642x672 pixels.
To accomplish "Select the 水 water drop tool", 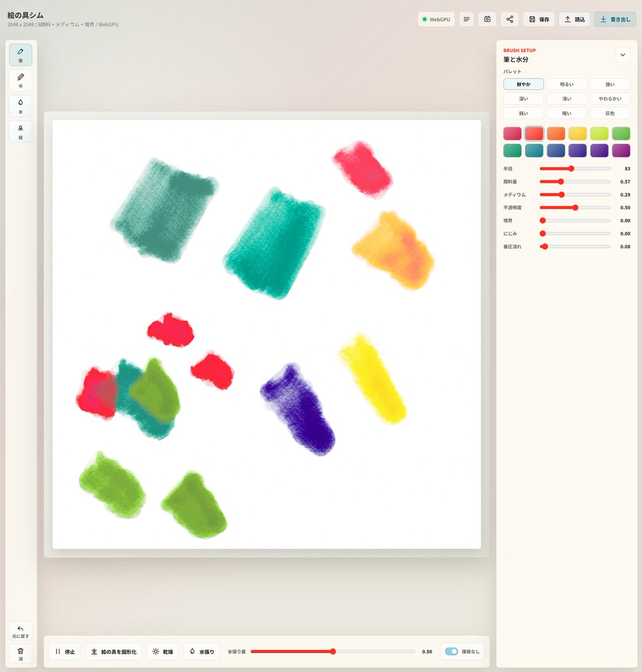I will click(21, 106).
